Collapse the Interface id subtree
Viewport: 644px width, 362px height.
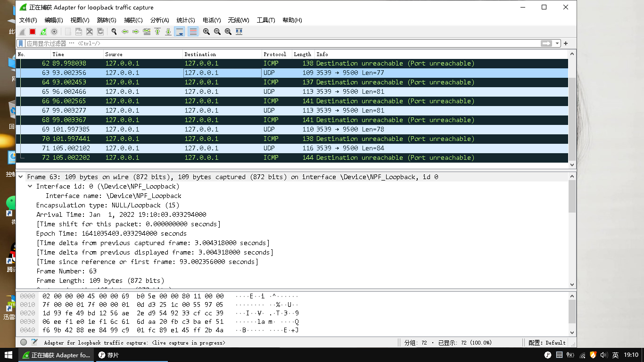click(x=30, y=186)
